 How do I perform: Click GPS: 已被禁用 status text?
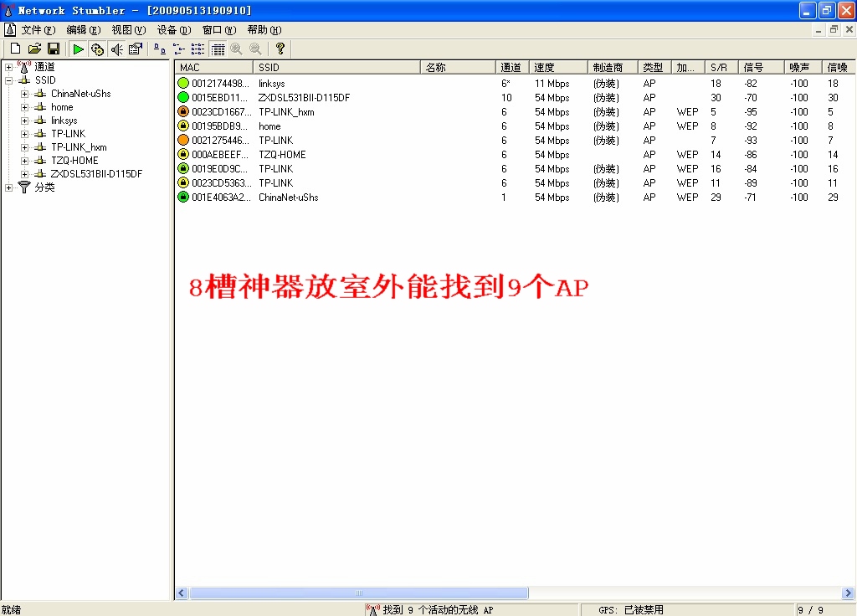coord(631,609)
